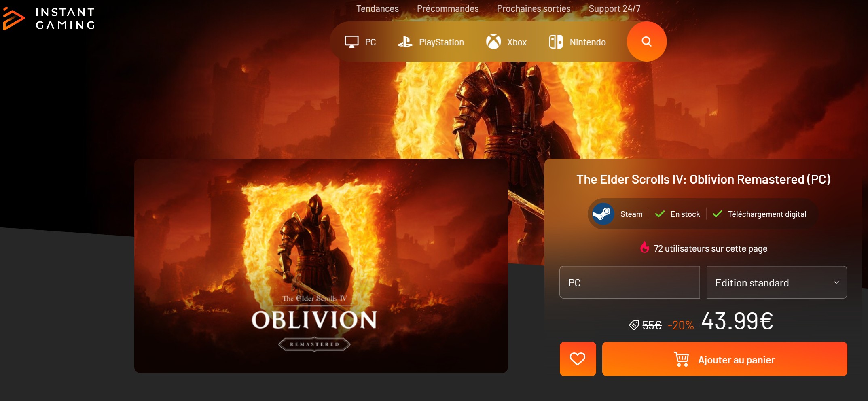Viewport: 868px width, 401px height.
Task: Click the Edition standard dropdown chevron
Action: click(836, 282)
